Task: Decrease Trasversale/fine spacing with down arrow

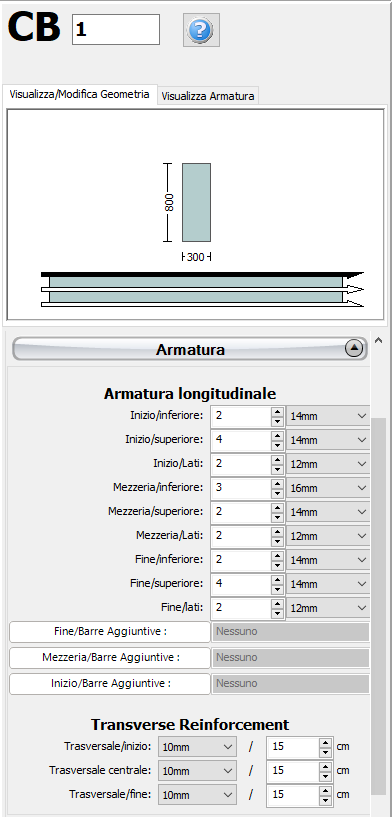Action: [x=325, y=800]
